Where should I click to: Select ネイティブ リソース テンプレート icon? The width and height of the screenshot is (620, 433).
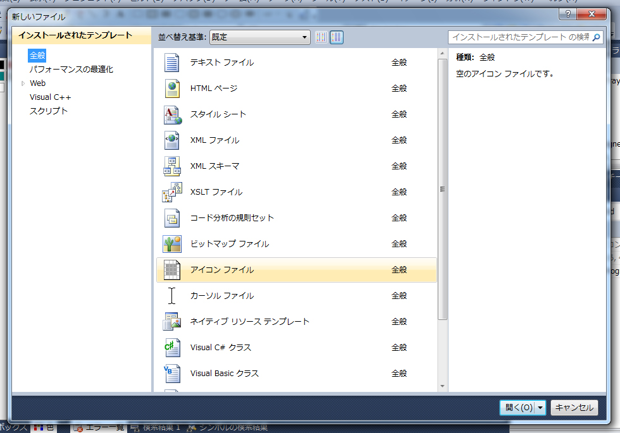pos(172,321)
